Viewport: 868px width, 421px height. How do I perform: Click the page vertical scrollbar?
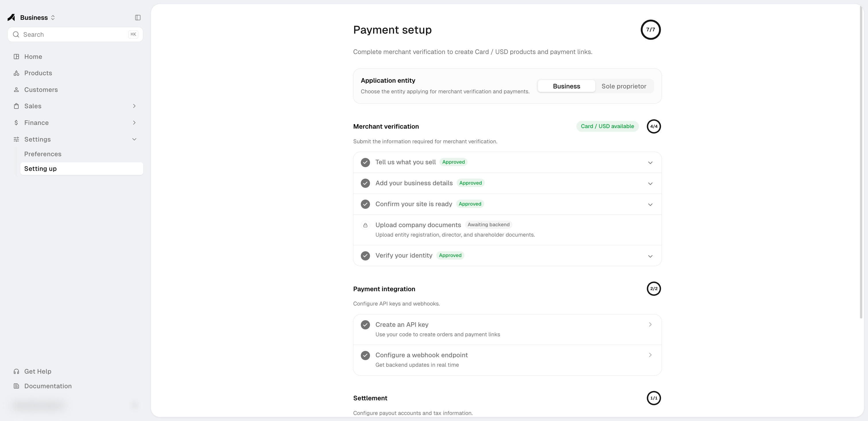[861, 162]
